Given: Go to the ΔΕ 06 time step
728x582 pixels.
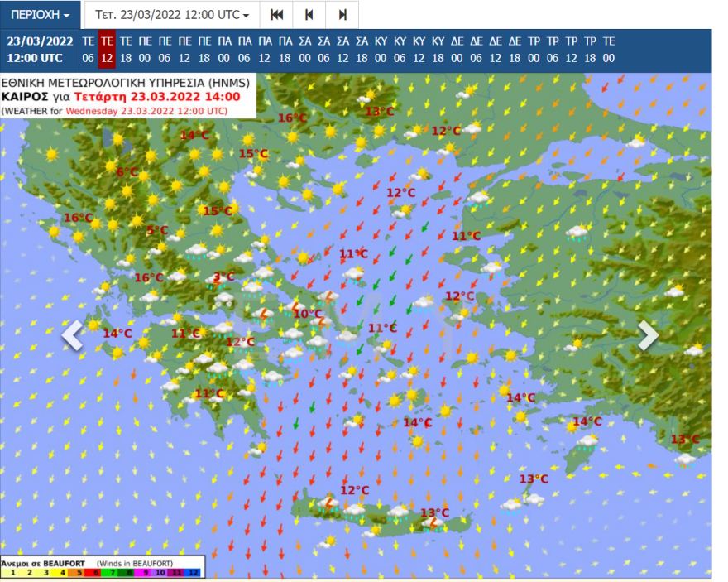Looking at the screenshot, I should tap(477, 50).
